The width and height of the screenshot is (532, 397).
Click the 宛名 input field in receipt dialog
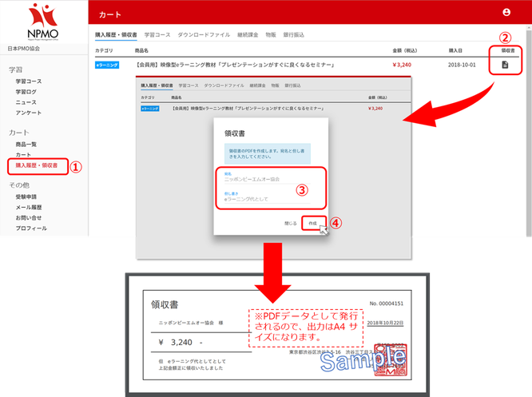point(267,179)
